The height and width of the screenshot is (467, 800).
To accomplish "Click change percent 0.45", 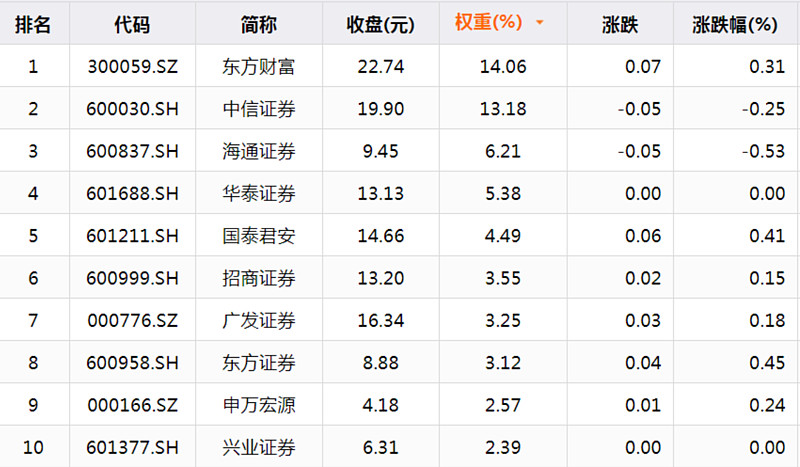I will [x=767, y=363].
